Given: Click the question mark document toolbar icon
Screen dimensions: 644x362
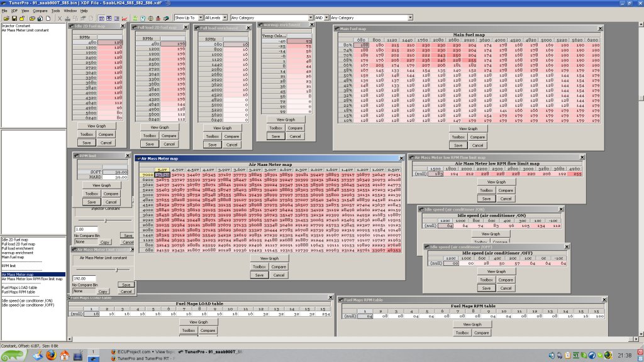Looking at the screenshot, I should (x=143, y=18).
